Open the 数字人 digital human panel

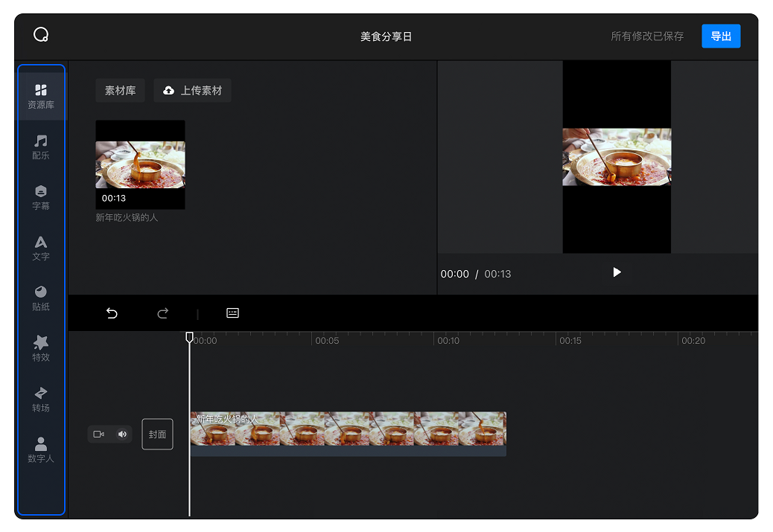coord(41,450)
